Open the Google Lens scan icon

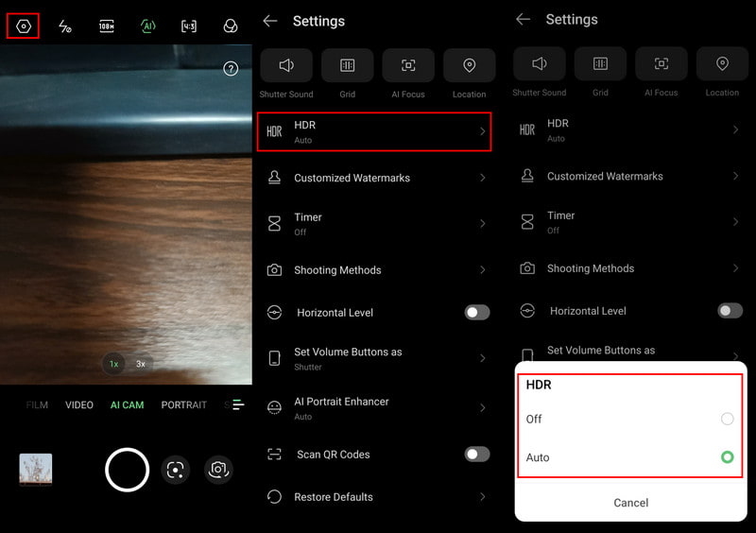pyautogui.click(x=176, y=470)
